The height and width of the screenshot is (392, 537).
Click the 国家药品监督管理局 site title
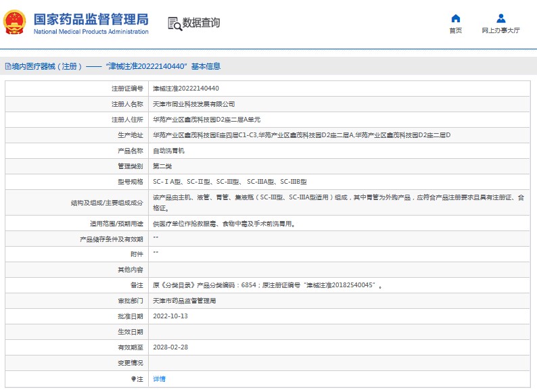point(91,19)
